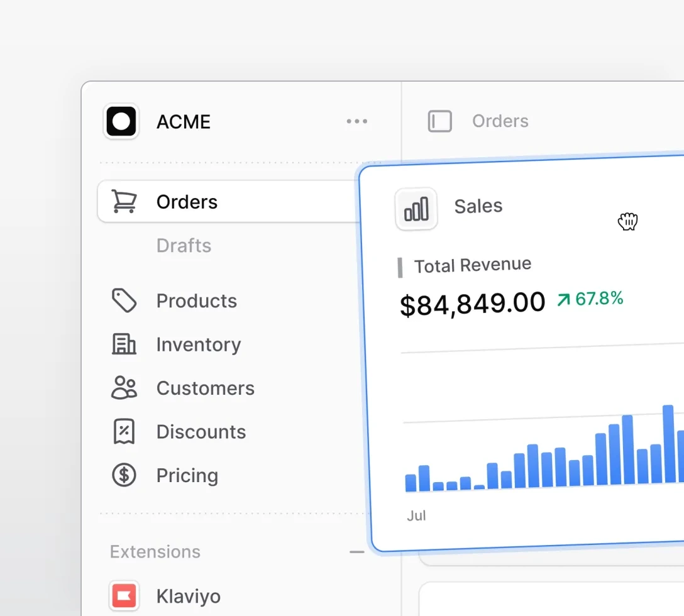This screenshot has width=684, height=616.
Task: Collapse the Extensions section
Action: coord(357,552)
